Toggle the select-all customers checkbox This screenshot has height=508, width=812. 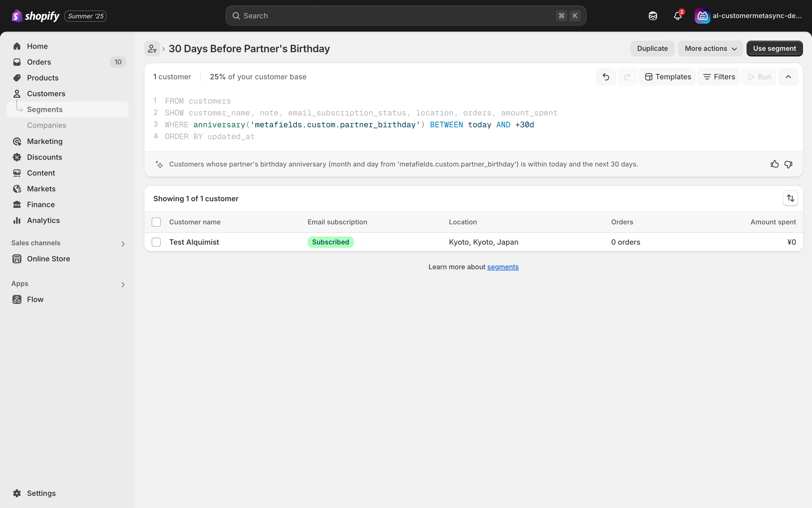point(156,222)
